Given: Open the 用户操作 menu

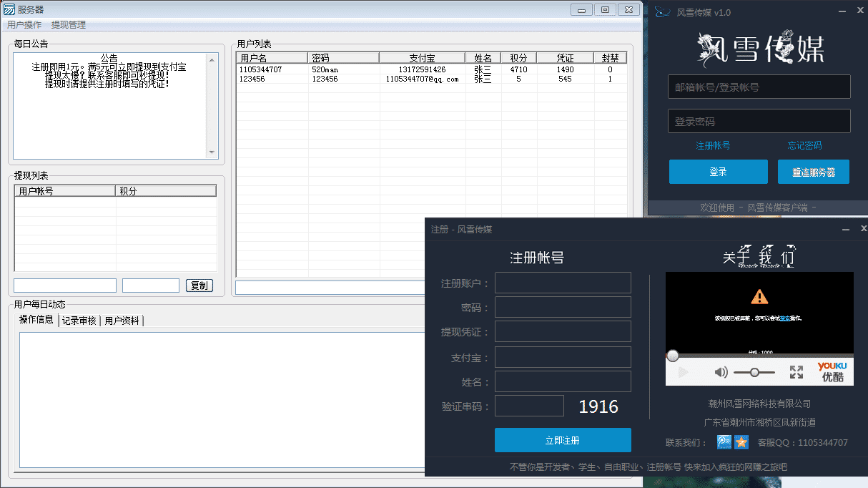Looking at the screenshot, I should [24, 24].
